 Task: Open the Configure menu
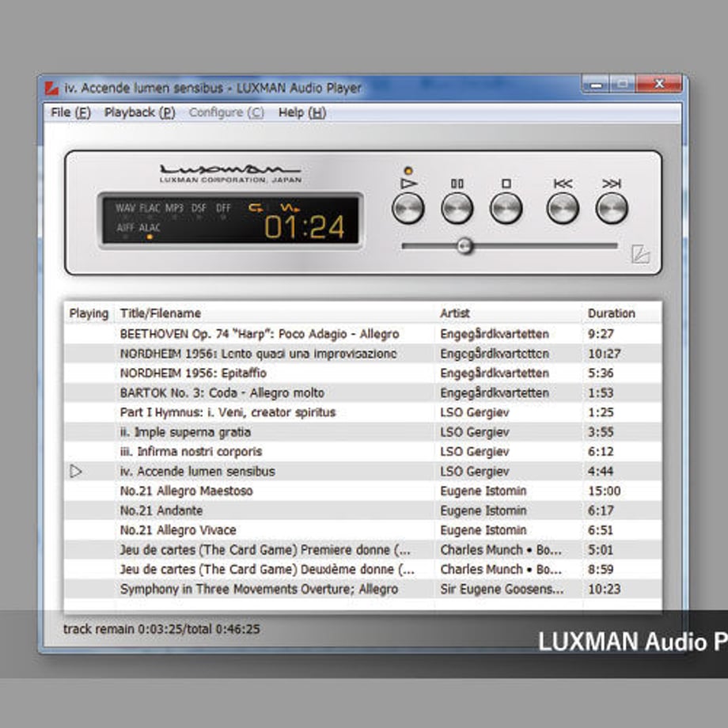(x=226, y=113)
